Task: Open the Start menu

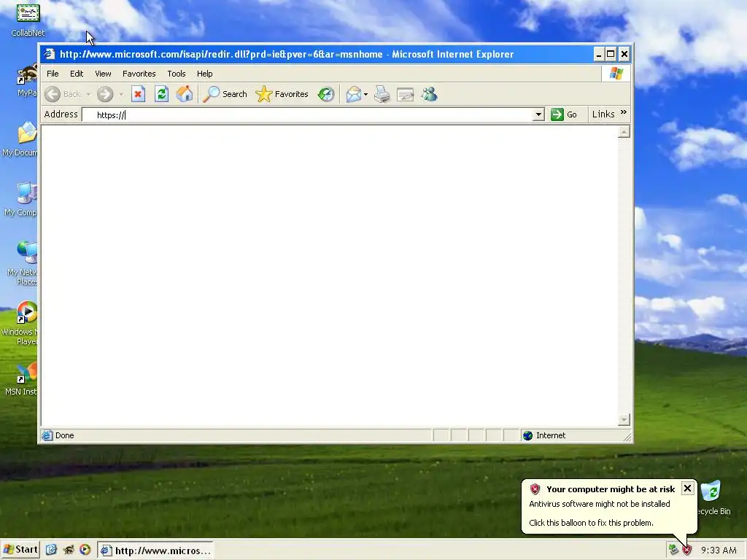Action: [20, 550]
